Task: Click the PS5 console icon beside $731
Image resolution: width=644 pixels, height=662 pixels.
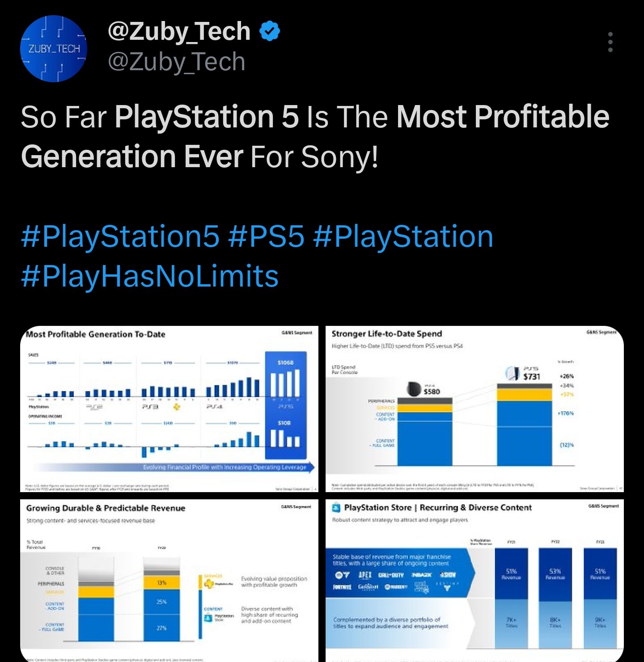Action: pos(513,373)
